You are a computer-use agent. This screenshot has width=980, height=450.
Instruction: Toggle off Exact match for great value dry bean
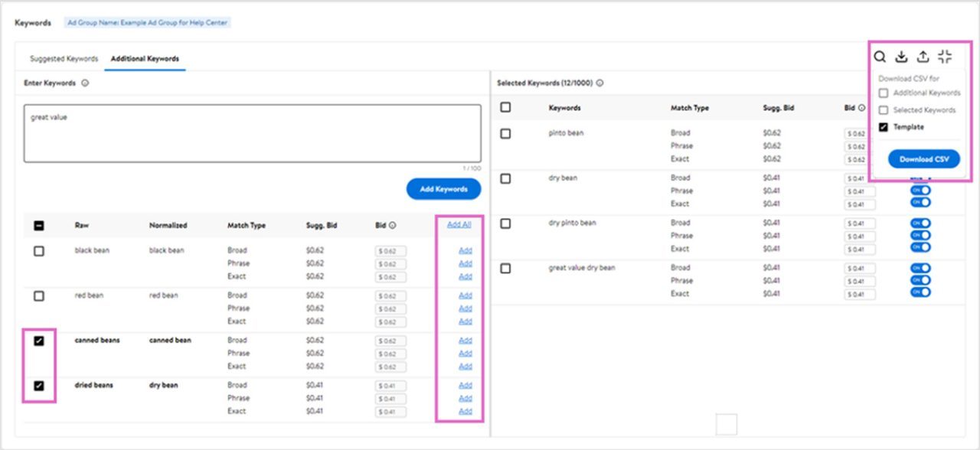pyautogui.click(x=919, y=294)
